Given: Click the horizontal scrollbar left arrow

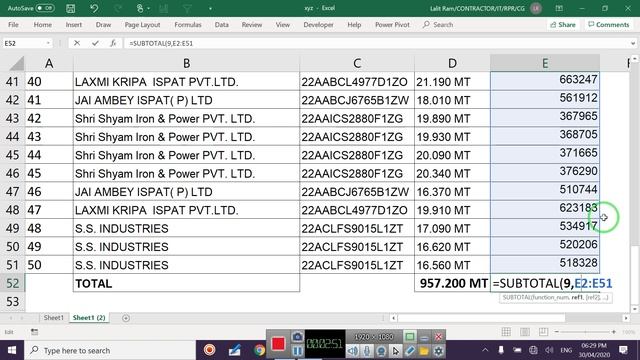Looking at the screenshot, I should (x=393, y=318).
